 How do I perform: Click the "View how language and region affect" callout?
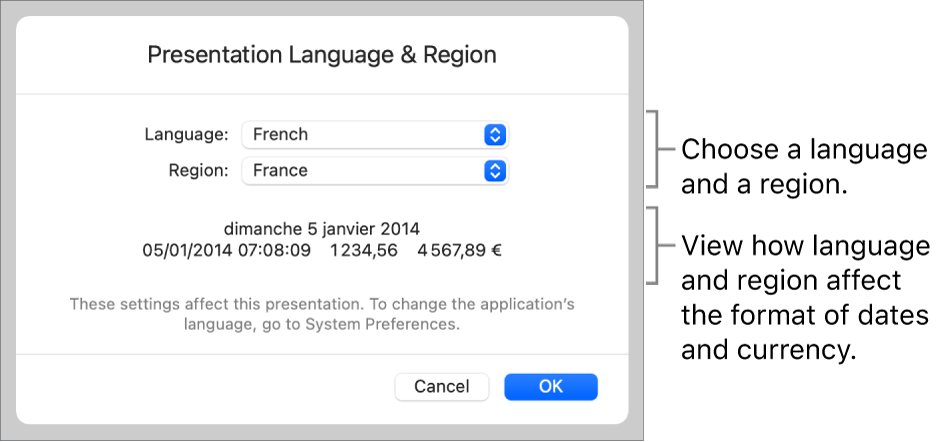pos(805,247)
